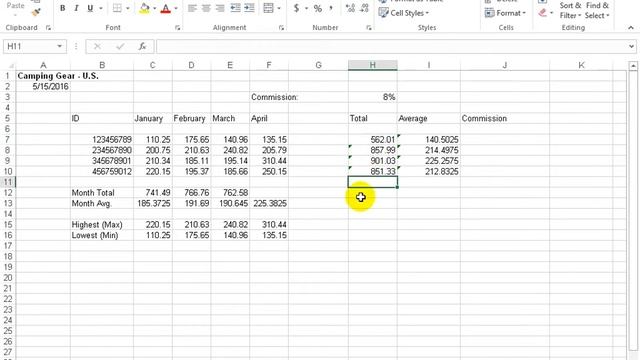Screen dimensions: 640x360
Task: Launch Font settings dialog launcher
Action: (178, 28)
